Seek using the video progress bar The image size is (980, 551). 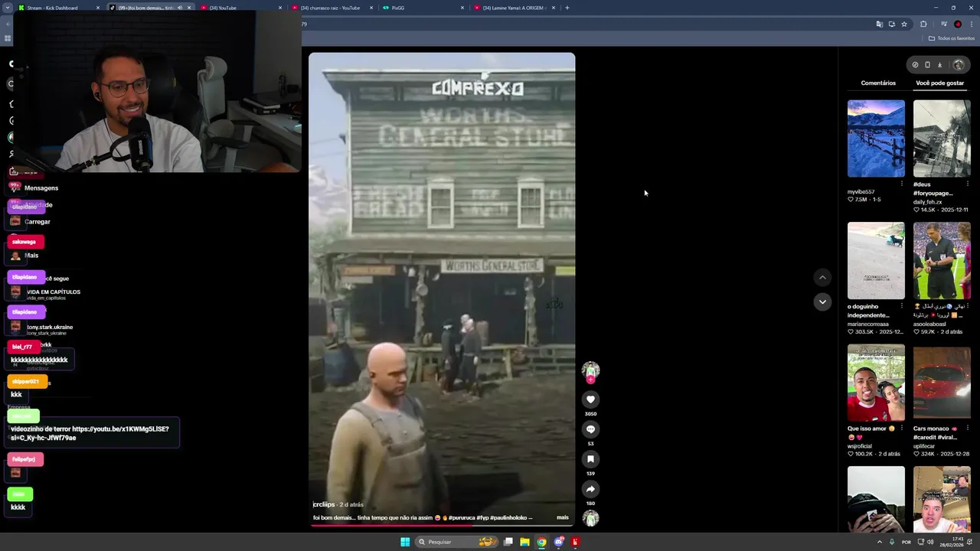(442, 526)
